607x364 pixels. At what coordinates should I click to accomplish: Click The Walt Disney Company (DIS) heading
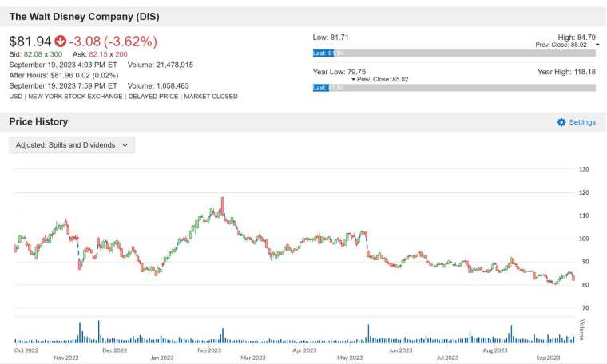[x=85, y=17]
